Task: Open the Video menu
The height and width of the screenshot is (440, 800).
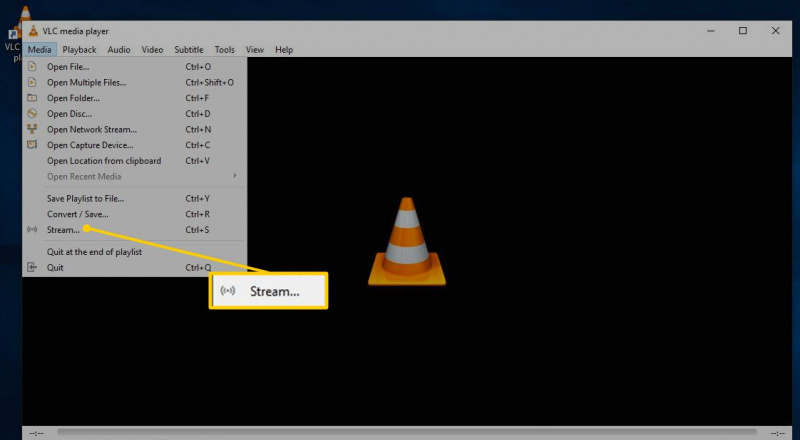Action: pos(152,50)
